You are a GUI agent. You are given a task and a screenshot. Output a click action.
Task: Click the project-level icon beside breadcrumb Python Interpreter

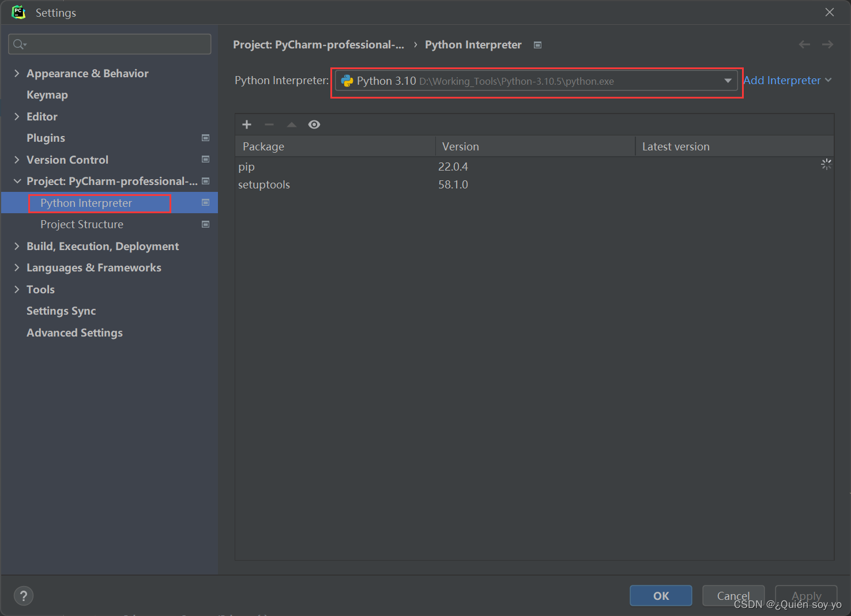click(x=537, y=45)
